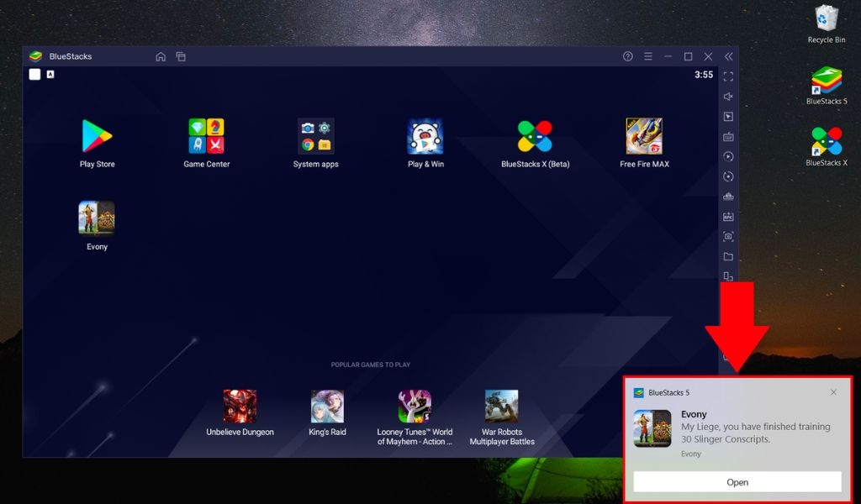Screen dimensions: 861x504
Task: Take a screenshot with the sidebar camera icon
Action: point(728,237)
